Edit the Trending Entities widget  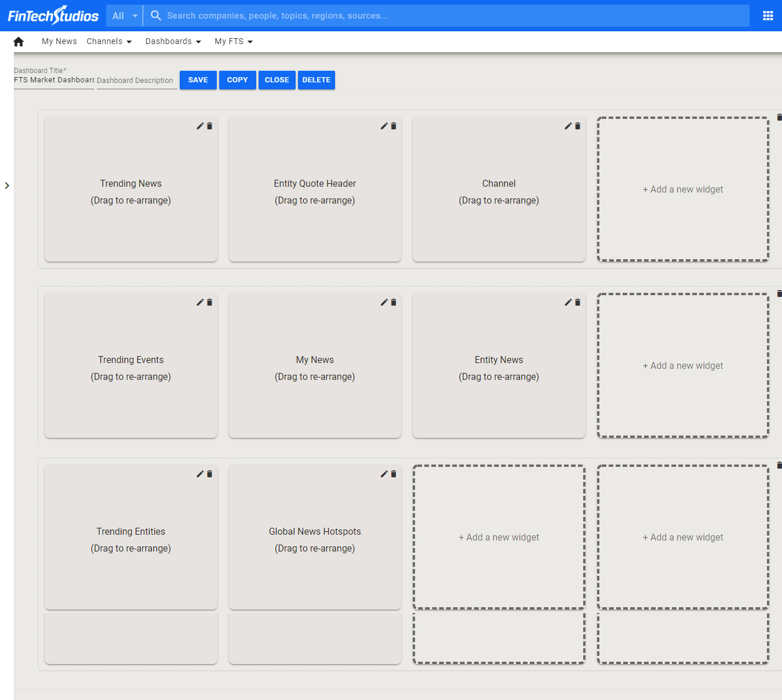[x=200, y=474]
